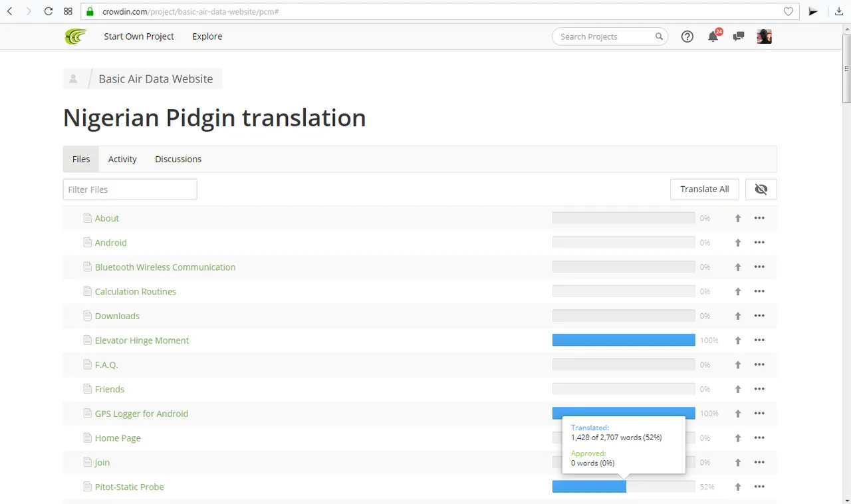Click the search magnifier icon
This screenshot has height=504, width=851.
pyautogui.click(x=659, y=37)
